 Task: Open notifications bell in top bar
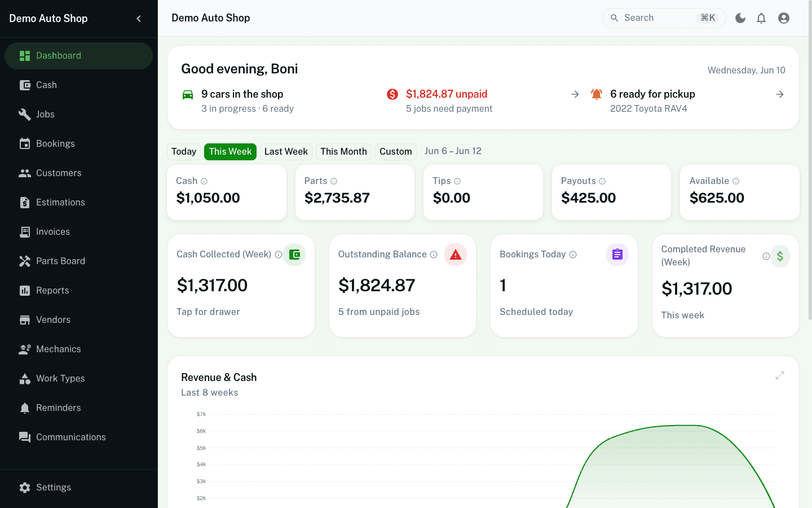(761, 18)
